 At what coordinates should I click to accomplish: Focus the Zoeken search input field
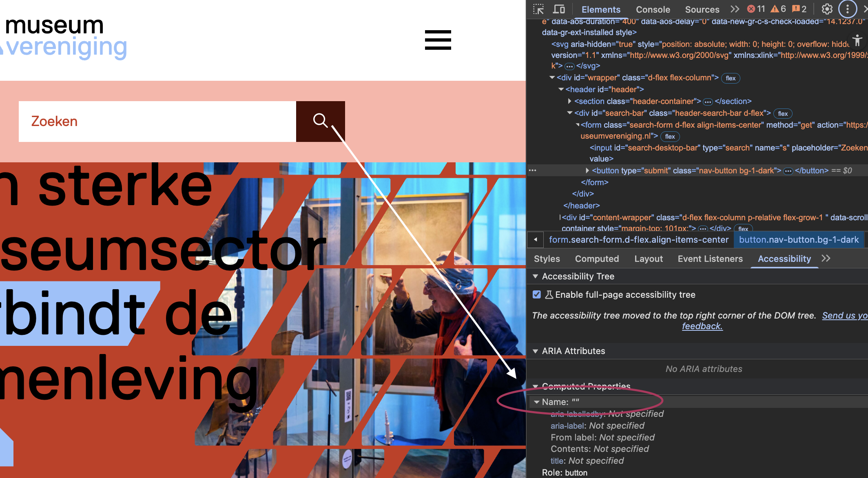pyautogui.click(x=157, y=121)
